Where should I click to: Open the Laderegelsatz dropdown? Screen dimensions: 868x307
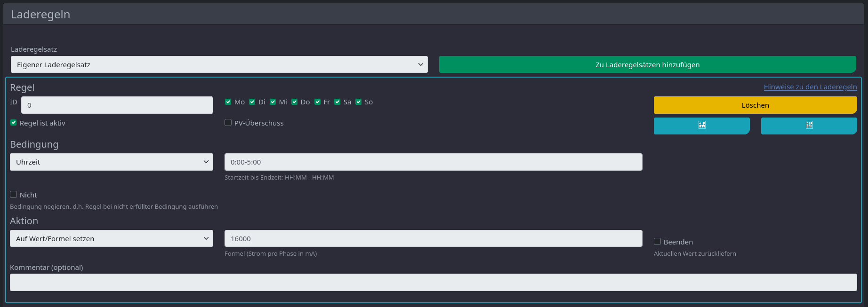pos(219,64)
